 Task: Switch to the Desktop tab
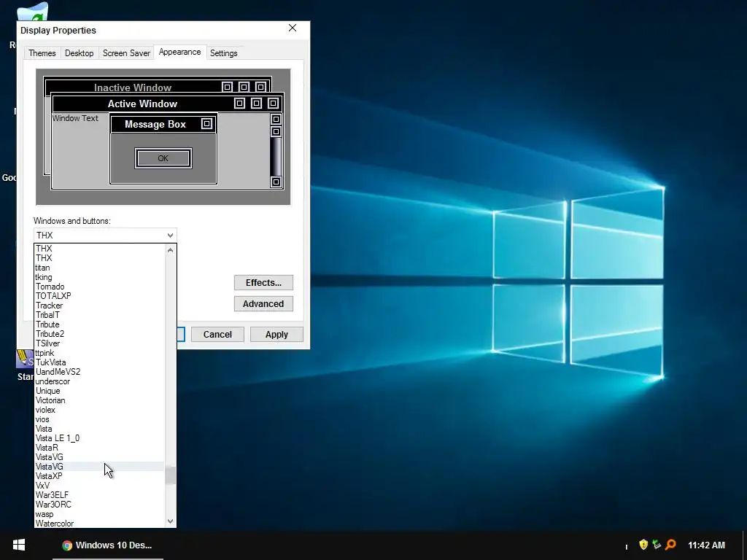(79, 52)
